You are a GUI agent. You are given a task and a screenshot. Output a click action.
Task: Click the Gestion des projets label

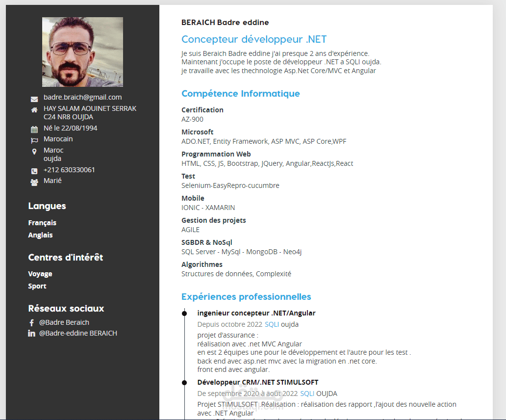(x=214, y=220)
